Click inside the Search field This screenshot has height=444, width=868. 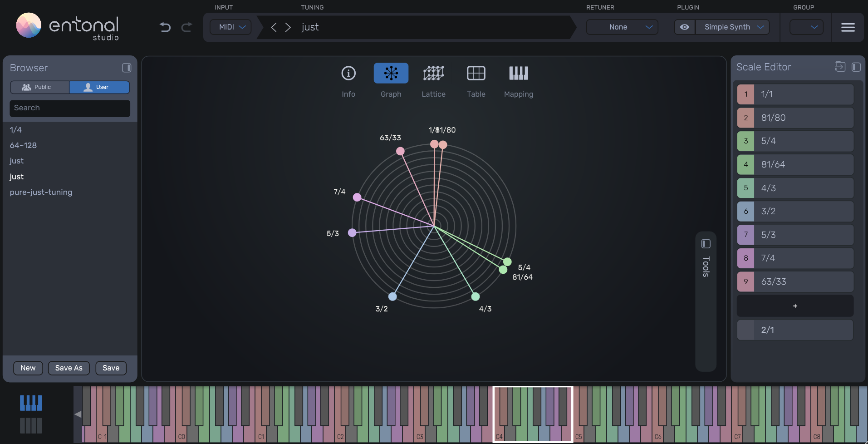69,108
